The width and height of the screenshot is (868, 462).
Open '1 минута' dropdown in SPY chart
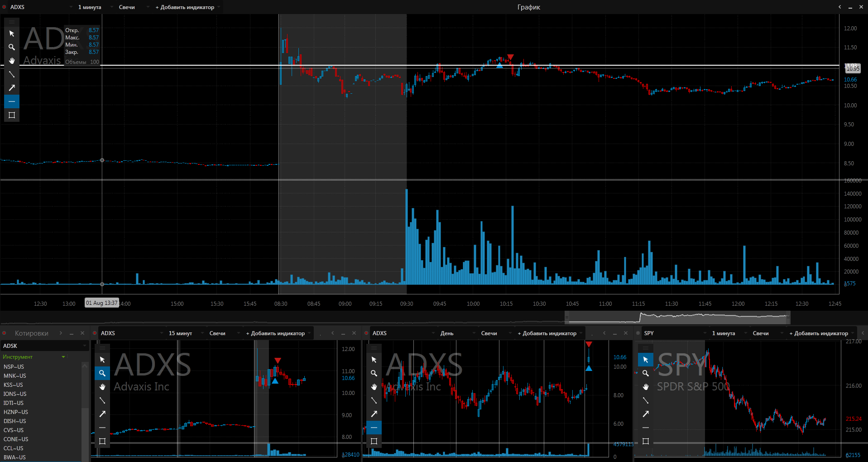click(729, 333)
